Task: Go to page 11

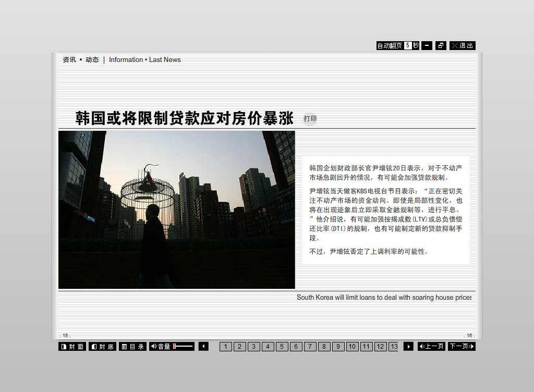Action: [x=367, y=347]
